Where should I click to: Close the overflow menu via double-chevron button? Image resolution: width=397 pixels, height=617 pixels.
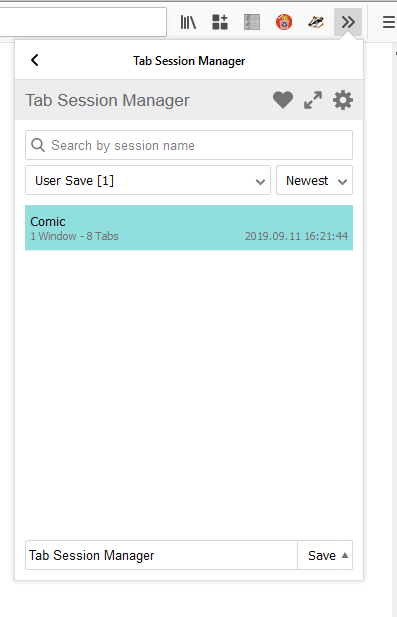click(348, 22)
